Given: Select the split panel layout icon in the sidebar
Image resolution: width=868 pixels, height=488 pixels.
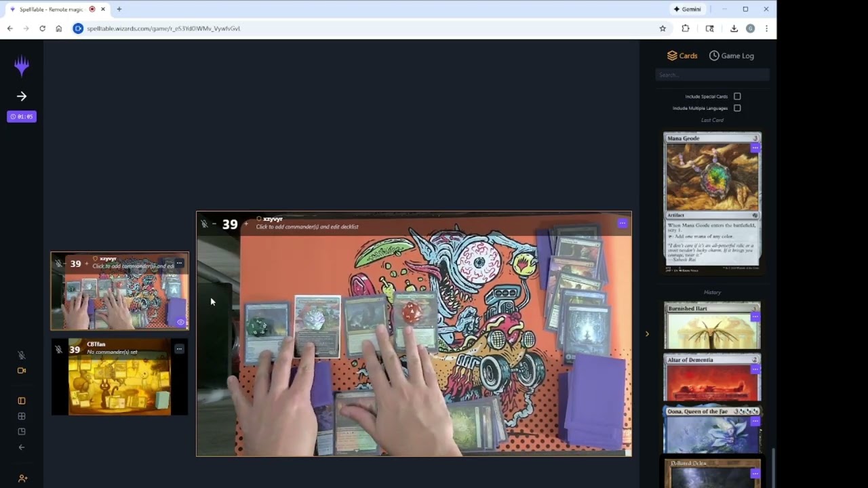Looking at the screenshot, I should tap(22, 401).
